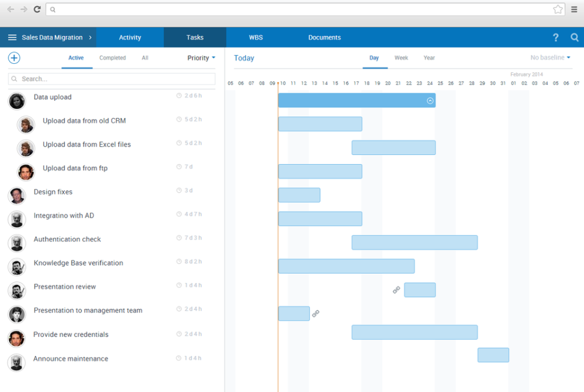Image resolution: width=584 pixels, height=392 pixels.
Task: Bookmark the page via the star icon
Action: pyautogui.click(x=558, y=9)
